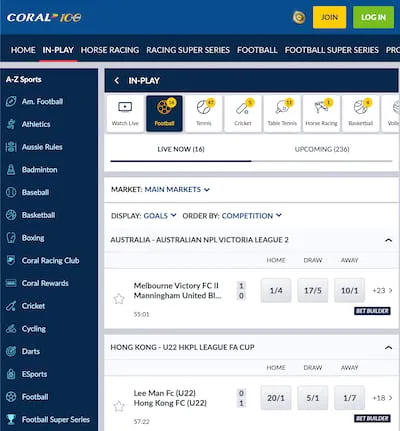Bet on draw odds 17/5
The width and height of the screenshot is (400, 431).
[313, 291]
